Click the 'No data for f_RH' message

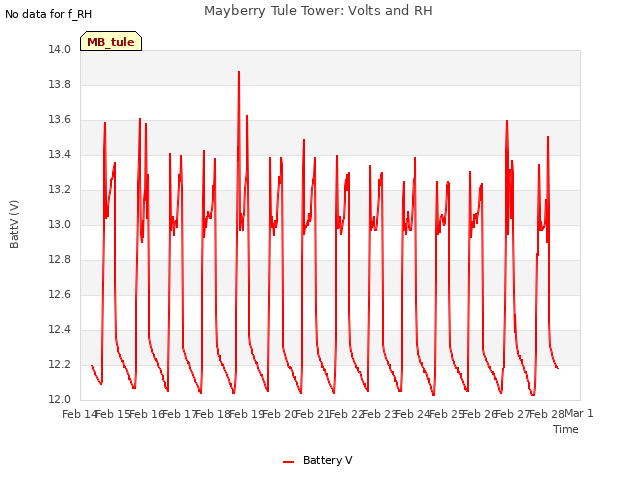click(x=49, y=14)
